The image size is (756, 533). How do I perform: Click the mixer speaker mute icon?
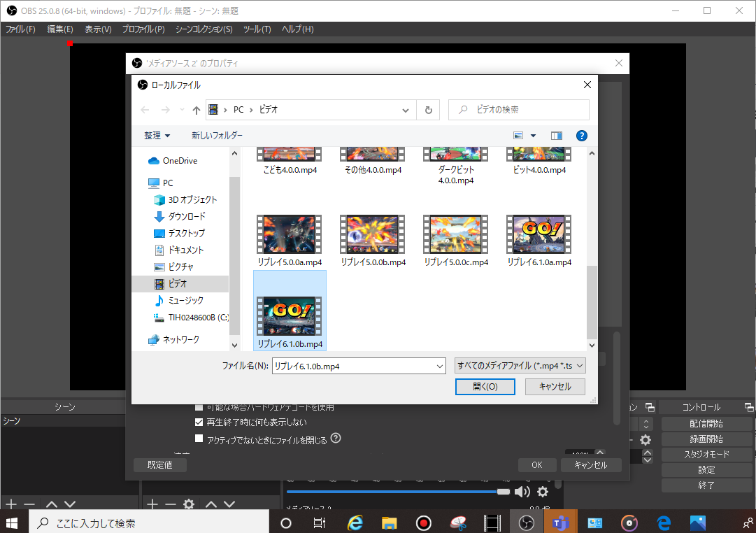coord(522,492)
